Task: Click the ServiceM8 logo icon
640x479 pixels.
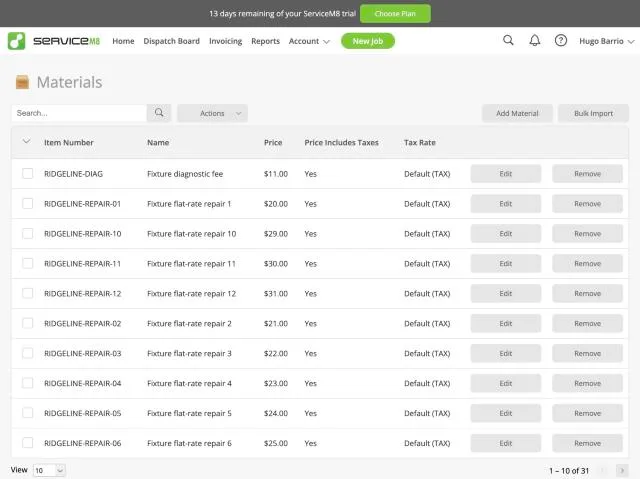Action: click(x=16, y=41)
